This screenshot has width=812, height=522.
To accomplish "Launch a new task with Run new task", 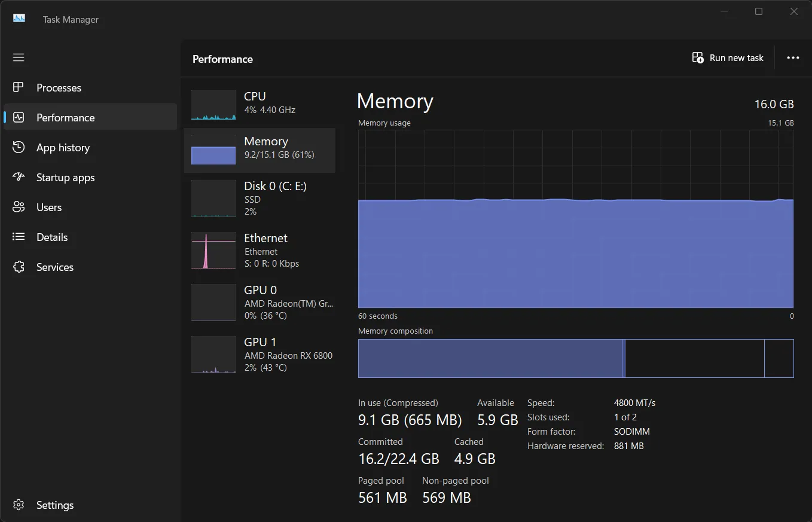I will [x=727, y=57].
